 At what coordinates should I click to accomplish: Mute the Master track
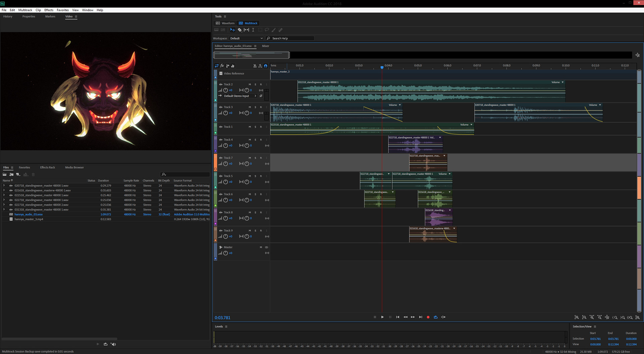click(261, 247)
